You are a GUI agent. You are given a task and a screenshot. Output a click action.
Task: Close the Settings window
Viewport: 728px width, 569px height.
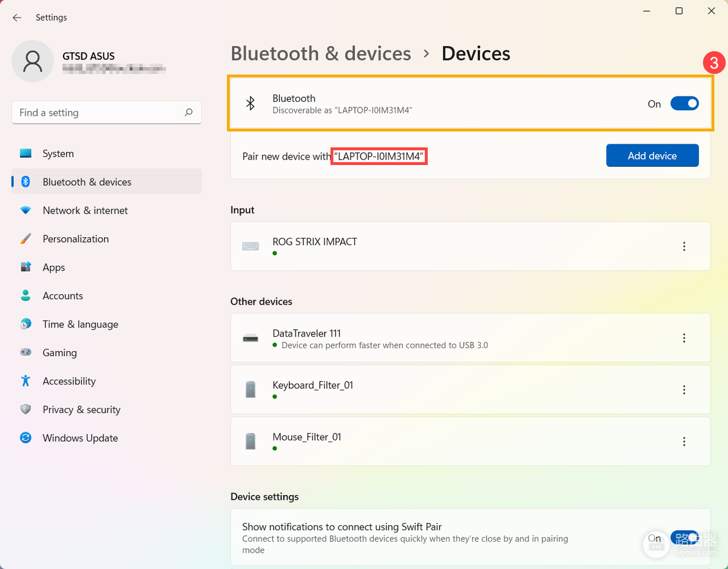point(712,11)
